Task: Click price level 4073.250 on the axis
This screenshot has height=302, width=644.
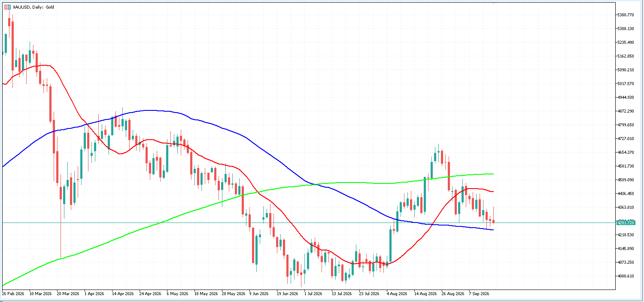Action: click(625, 262)
